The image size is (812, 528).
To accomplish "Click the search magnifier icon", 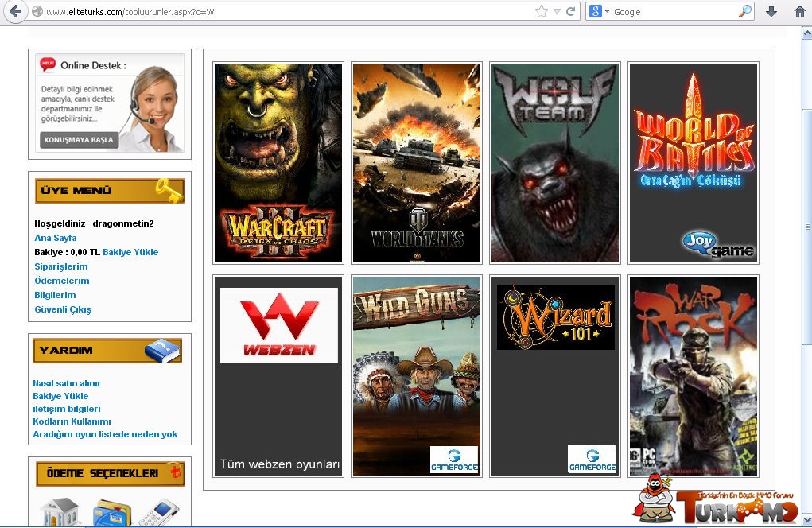I will (x=744, y=11).
